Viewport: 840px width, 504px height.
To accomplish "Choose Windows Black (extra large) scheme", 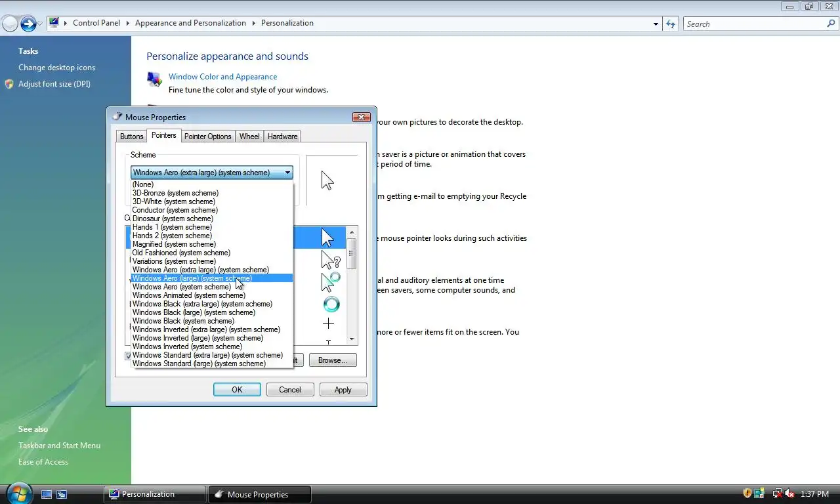I will tap(212, 304).
